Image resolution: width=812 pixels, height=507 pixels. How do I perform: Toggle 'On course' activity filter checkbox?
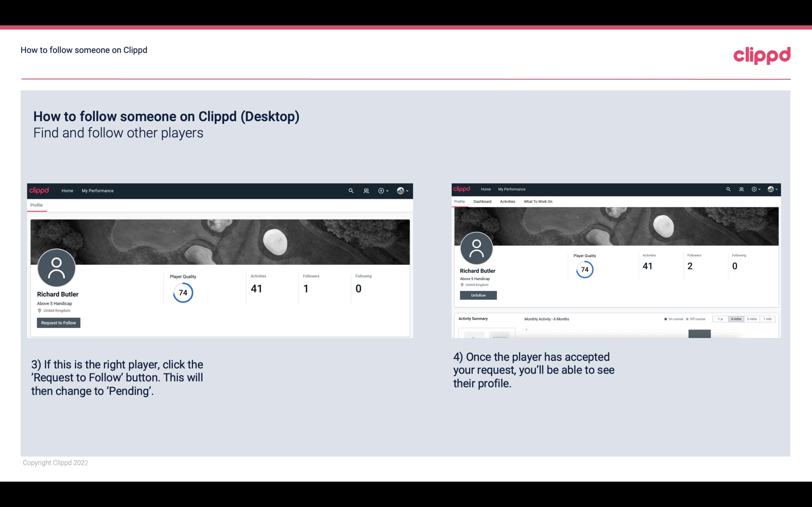(x=664, y=319)
